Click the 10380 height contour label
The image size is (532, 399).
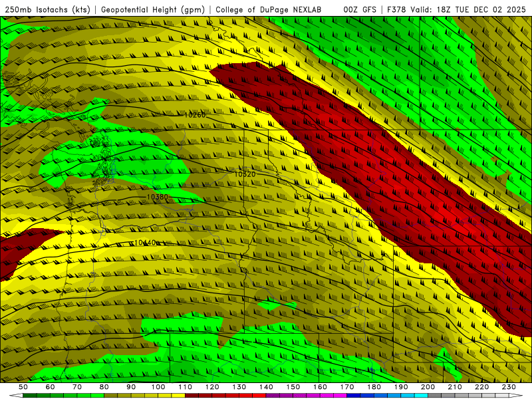158,197
